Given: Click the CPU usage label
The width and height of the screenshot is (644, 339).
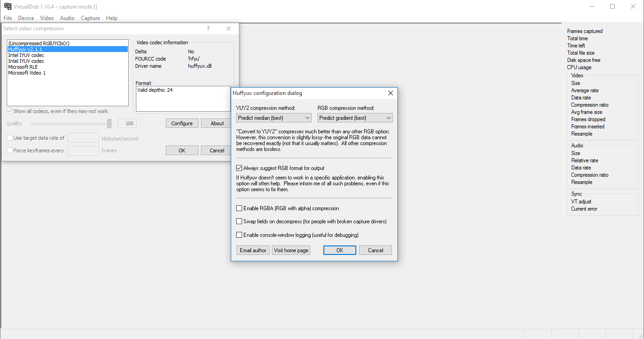Looking at the screenshot, I should [x=579, y=67].
